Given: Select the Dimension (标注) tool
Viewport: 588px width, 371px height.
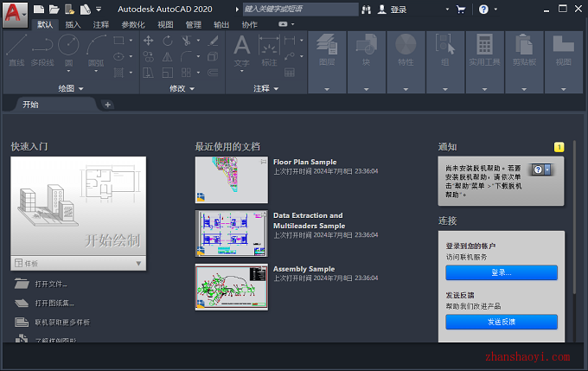Looking at the screenshot, I should click(x=269, y=51).
